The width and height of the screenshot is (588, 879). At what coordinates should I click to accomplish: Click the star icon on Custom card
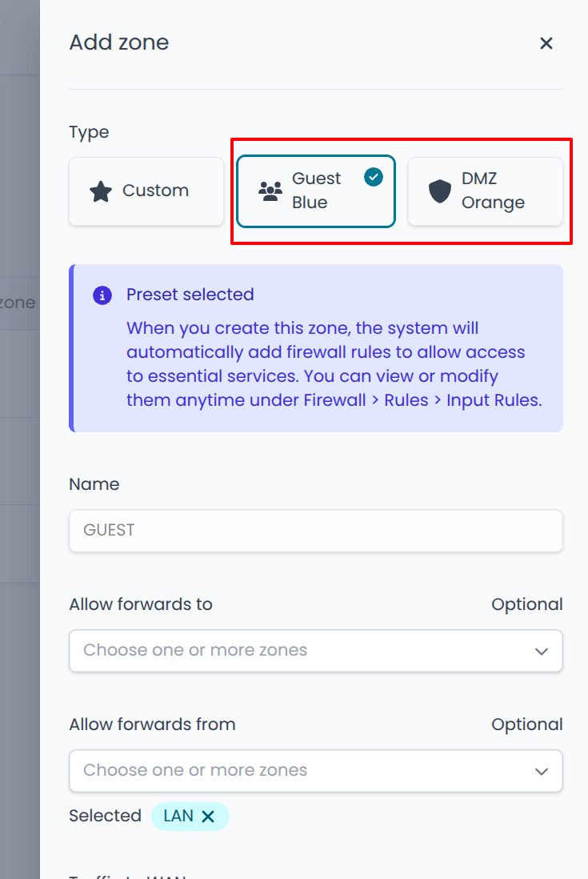coord(100,191)
